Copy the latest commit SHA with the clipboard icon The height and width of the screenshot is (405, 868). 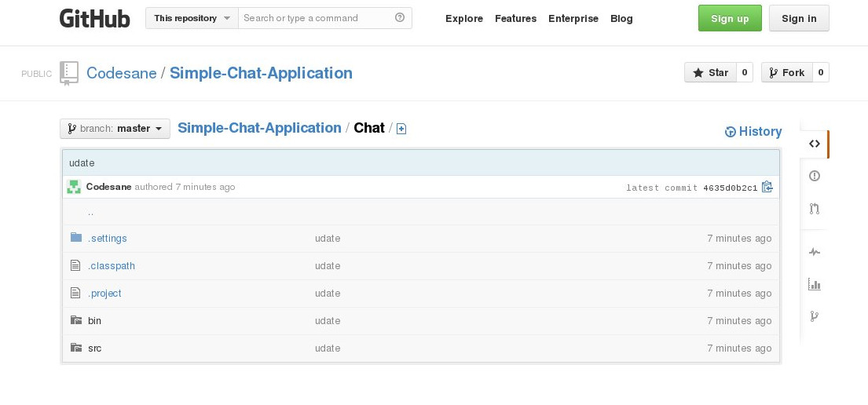pyautogui.click(x=767, y=187)
